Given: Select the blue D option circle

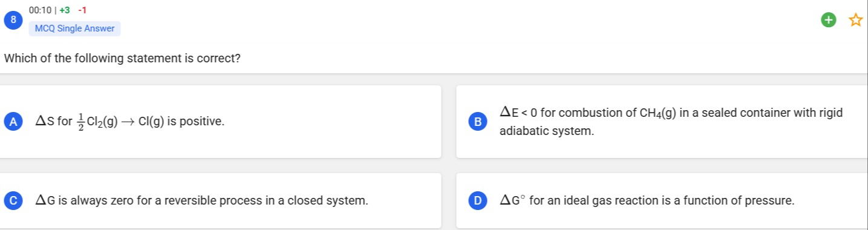Looking at the screenshot, I should tap(477, 200).
